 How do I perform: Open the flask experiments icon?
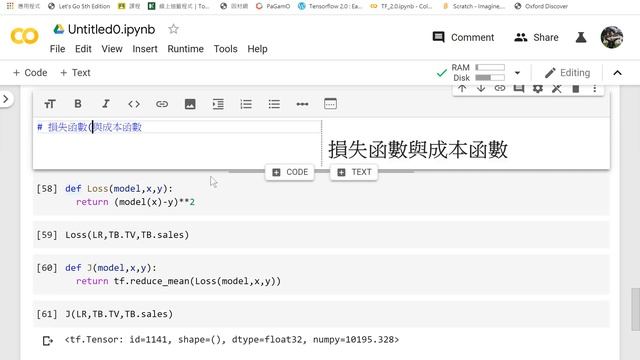click(581, 38)
